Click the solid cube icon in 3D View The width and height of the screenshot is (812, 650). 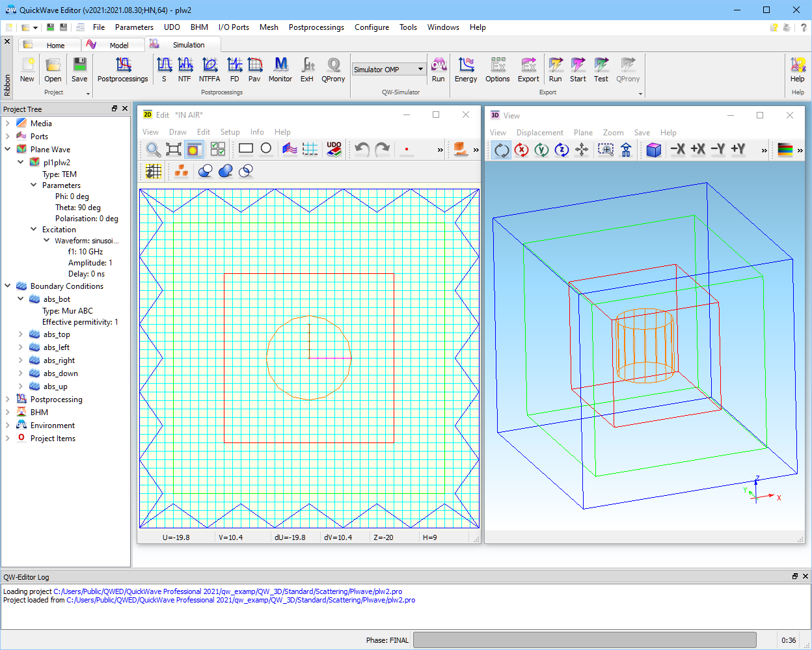[654, 150]
